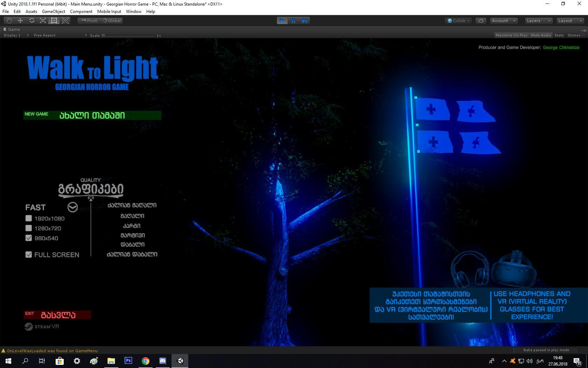588x368 pixels.
Task: Open the Layers dropdown
Action: click(x=539, y=21)
